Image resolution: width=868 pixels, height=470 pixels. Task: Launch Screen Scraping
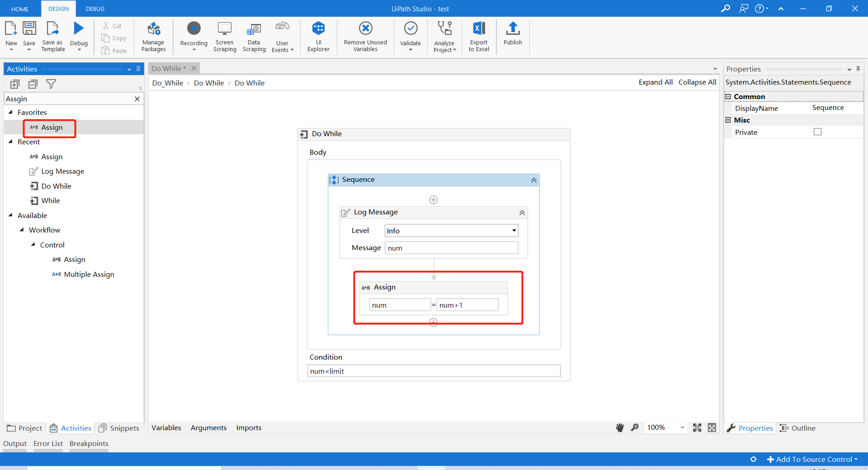pos(224,37)
